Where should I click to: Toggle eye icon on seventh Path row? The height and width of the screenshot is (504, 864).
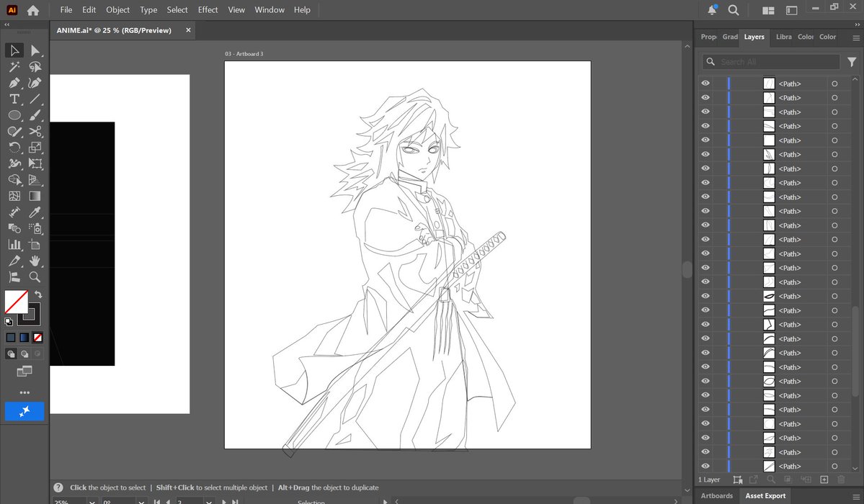pos(705,168)
